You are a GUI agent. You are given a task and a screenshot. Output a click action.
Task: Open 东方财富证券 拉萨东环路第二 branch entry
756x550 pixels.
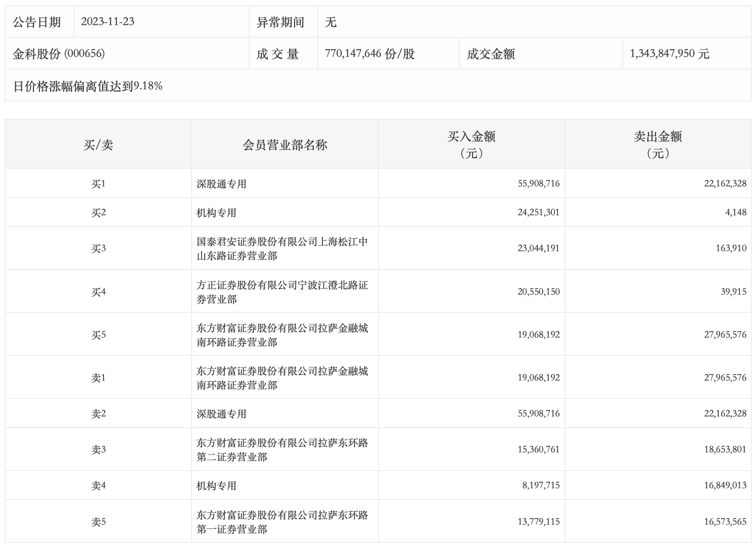coord(282,450)
